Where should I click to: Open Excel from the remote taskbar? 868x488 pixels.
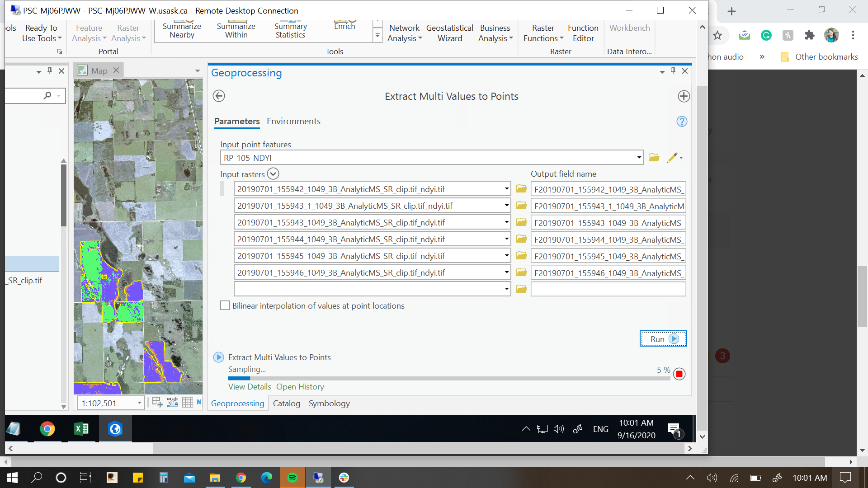(x=81, y=428)
